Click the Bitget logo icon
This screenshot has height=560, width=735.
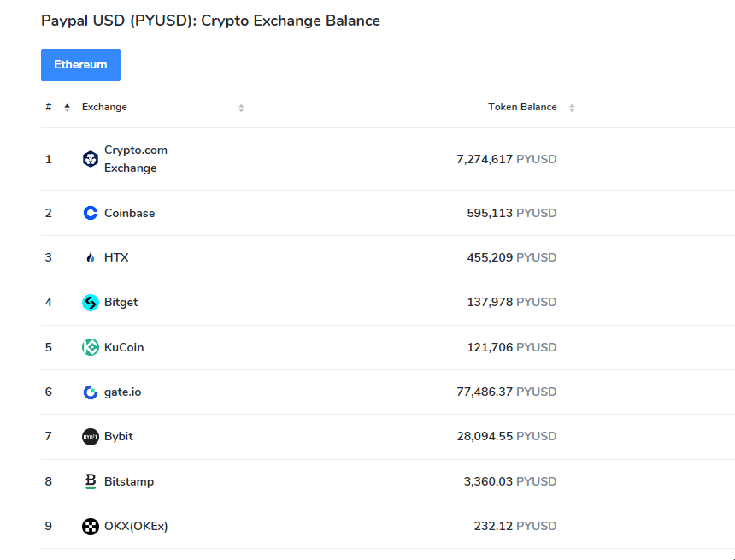pos(91,303)
